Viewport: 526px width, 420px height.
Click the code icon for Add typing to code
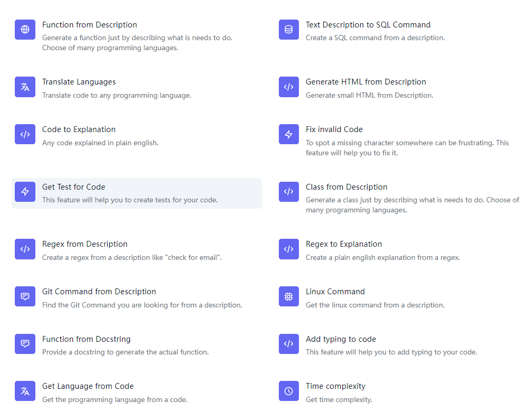tap(288, 344)
